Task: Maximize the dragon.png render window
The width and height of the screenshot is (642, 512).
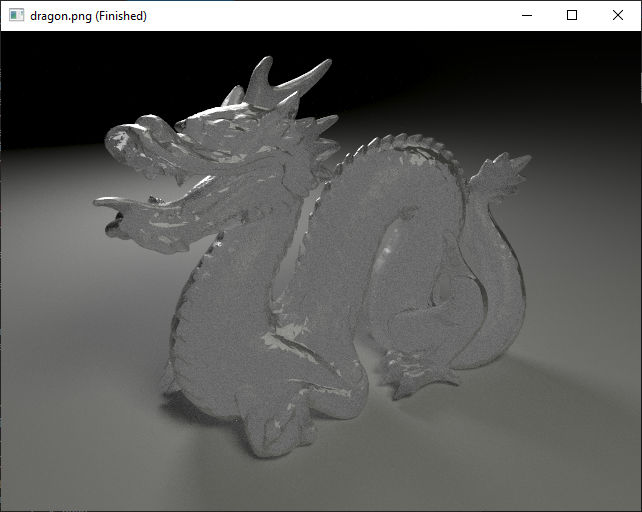Action: pos(572,16)
